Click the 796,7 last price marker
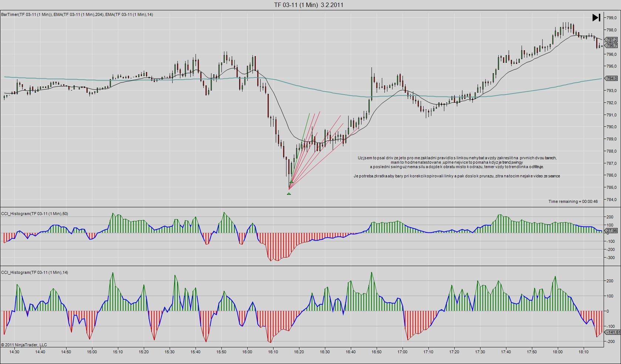 pyautogui.click(x=611, y=45)
